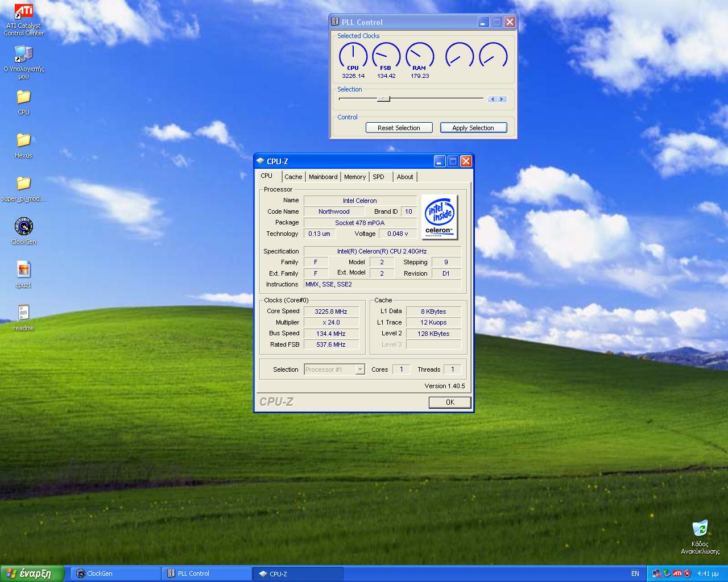This screenshot has width=728, height=582.
Task: Switch to the Mainboard tab in CPU-Z
Action: pyautogui.click(x=323, y=177)
